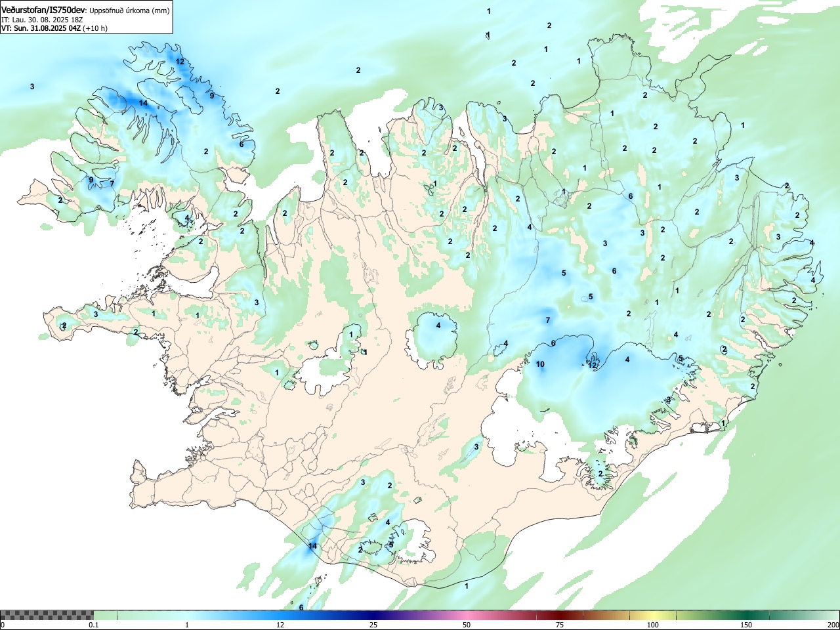Click the Veðurstofan/IS750dev title text
Image resolution: width=840 pixels, height=630 pixels.
(44, 10)
